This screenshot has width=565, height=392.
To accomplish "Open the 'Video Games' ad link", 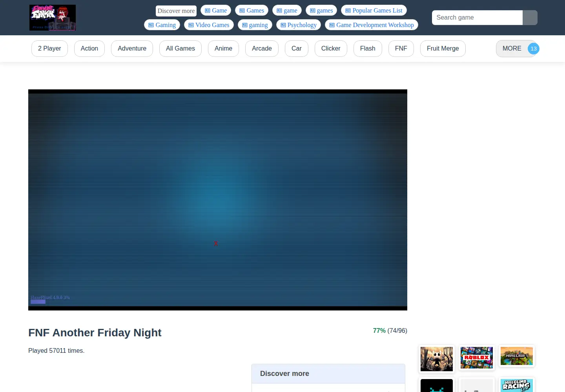I will (209, 25).
